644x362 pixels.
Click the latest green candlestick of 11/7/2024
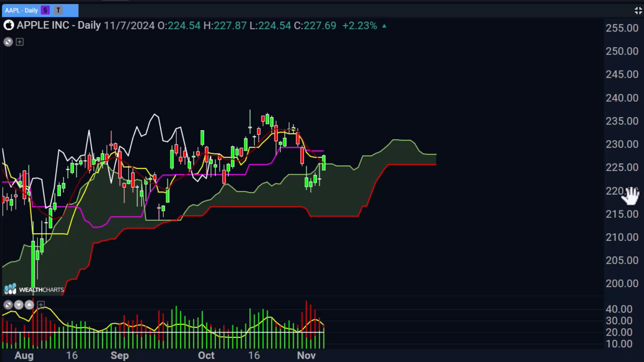tap(324, 163)
